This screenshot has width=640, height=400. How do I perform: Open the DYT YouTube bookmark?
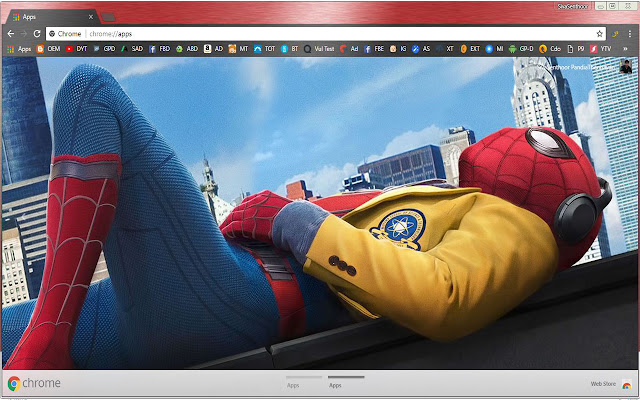[x=77, y=49]
